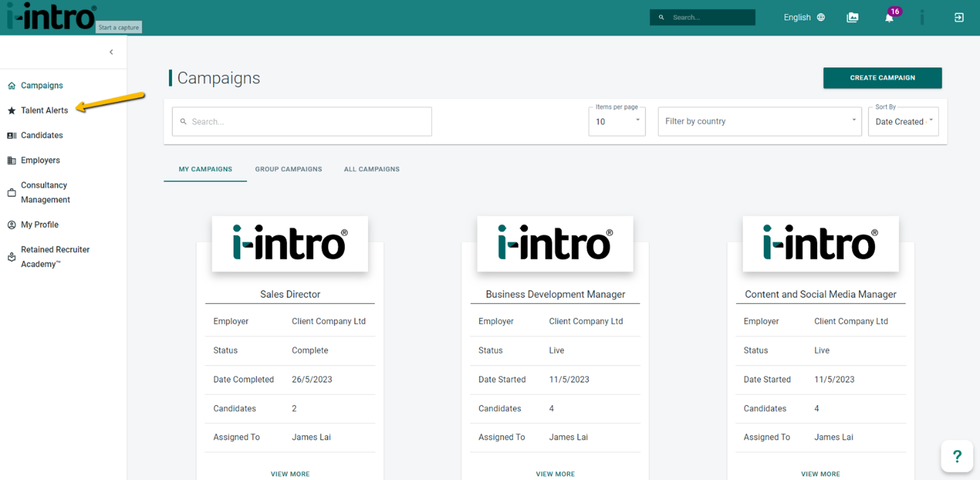Click "James Lai" on Business Development Manager card
The image size is (980, 480).
568,438
